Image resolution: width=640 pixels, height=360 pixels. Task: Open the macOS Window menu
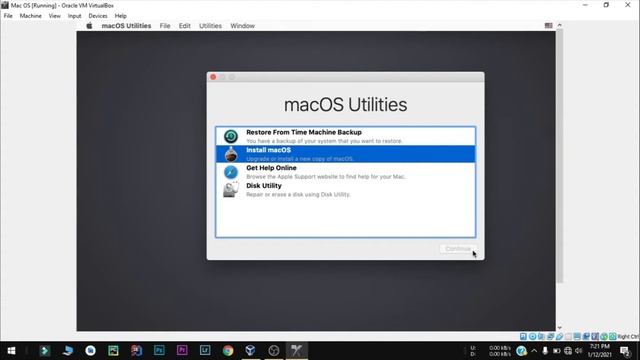(242, 26)
